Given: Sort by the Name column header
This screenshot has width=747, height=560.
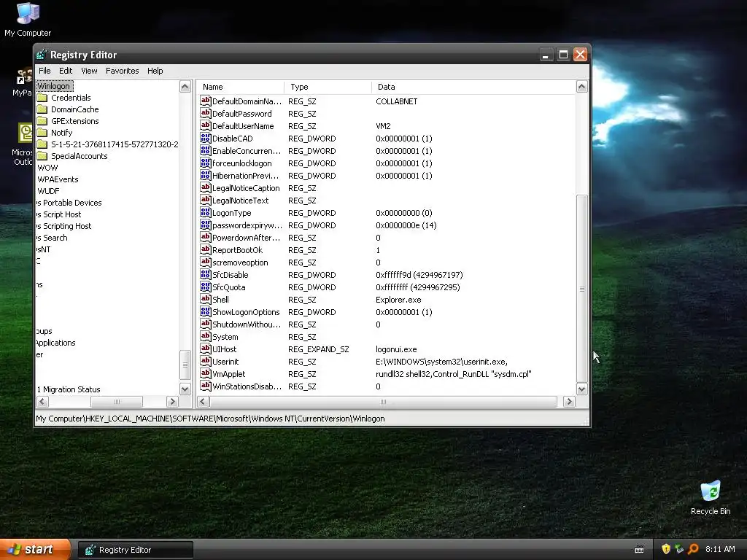Looking at the screenshot, I should click(240, 87).
